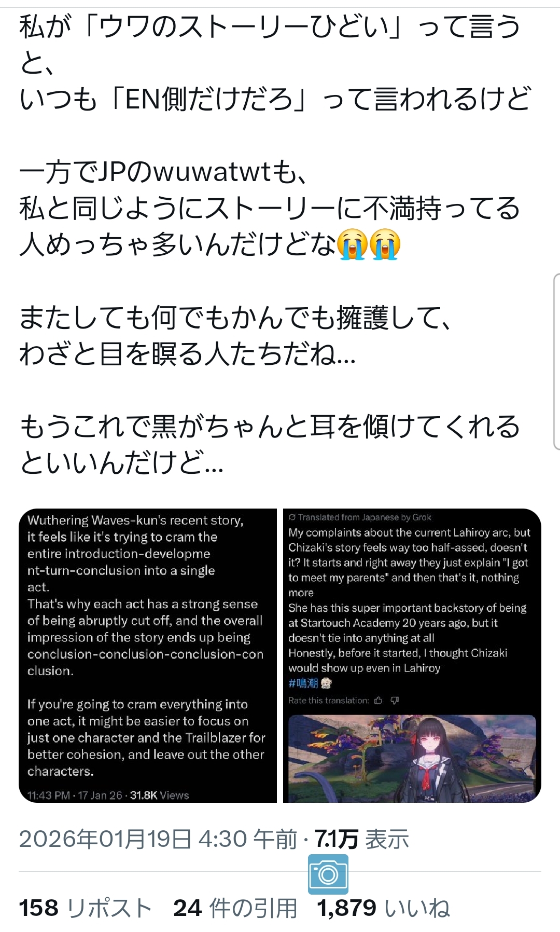This screenshot has width=560, height=932.
Task: Tap the 2026年01月19日 4:30 午前 timestamp
Action: click(x=158, y=839)
